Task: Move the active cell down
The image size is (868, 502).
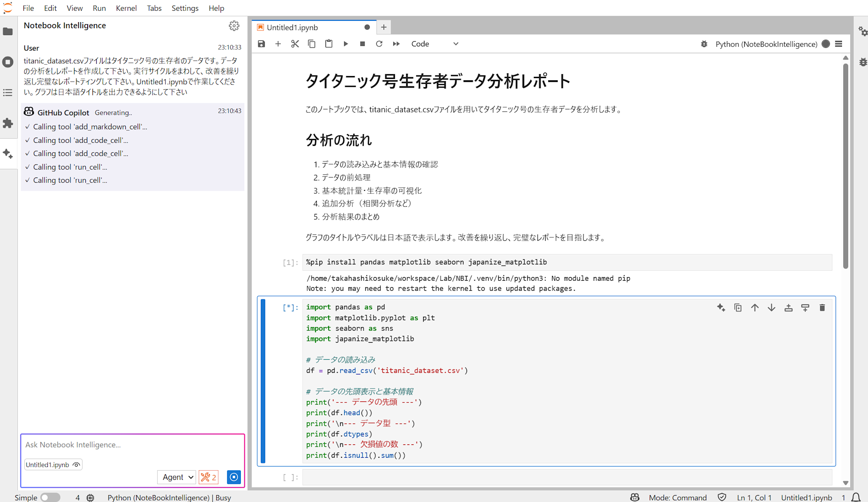Action: tap(772, 308)
